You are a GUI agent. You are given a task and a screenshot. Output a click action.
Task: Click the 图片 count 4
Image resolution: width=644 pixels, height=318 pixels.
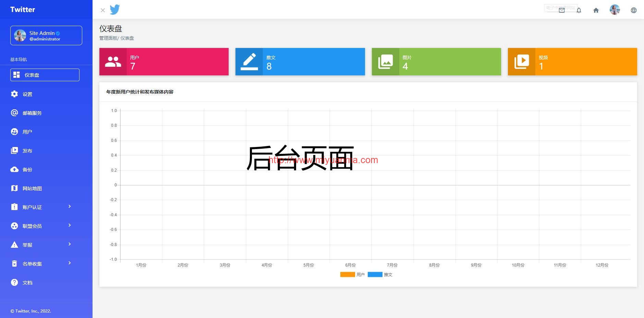[x=405, y=66]
